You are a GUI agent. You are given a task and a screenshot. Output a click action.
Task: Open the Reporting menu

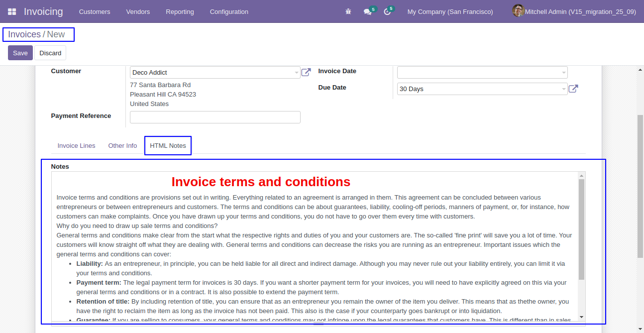180,11
